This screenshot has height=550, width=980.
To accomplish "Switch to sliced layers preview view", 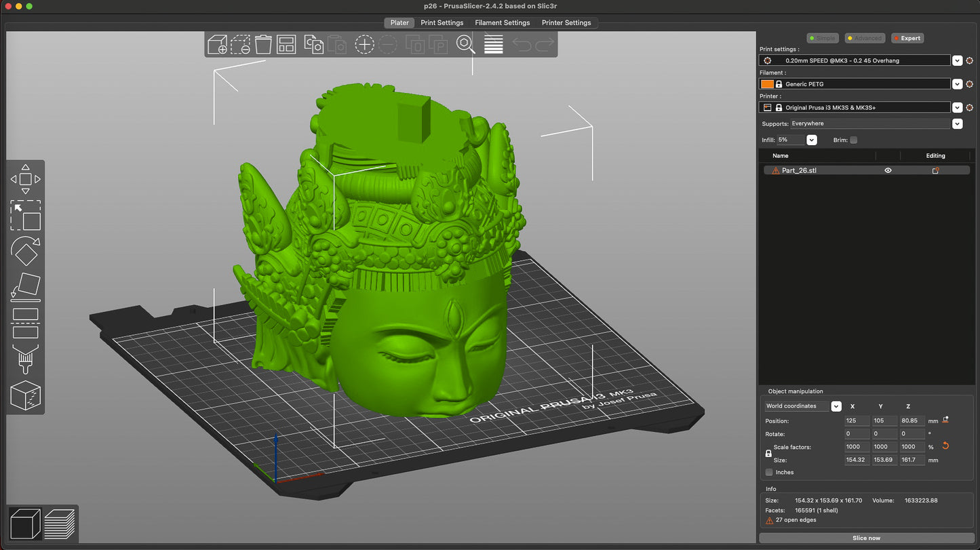I will [60, 524].
